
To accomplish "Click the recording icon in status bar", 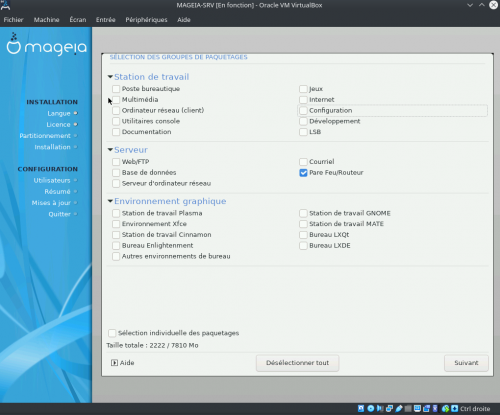I will click(426, 409).
